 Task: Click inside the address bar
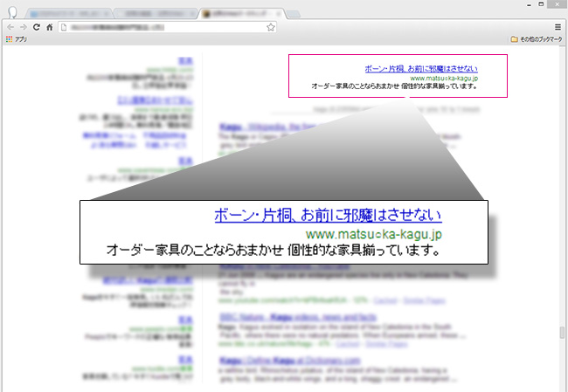pos(167,27)
